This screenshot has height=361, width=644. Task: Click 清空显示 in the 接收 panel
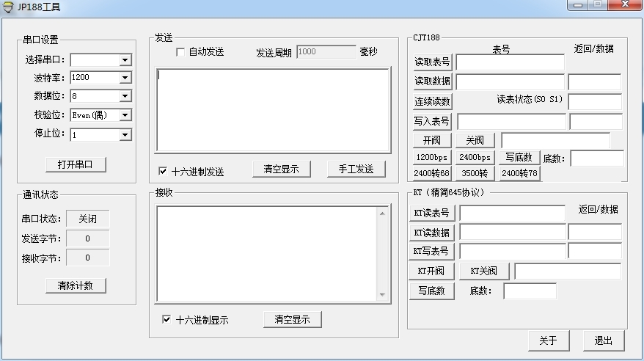293,319
